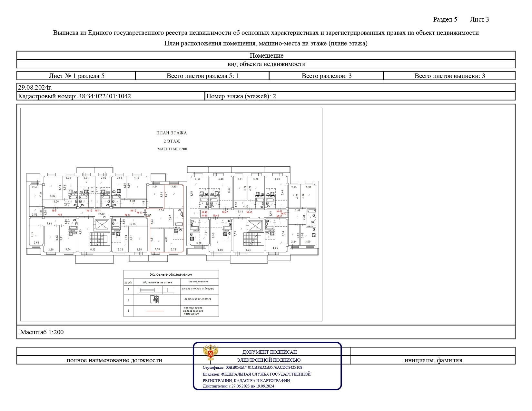Click the 'Раздел 5' header text

445,19
